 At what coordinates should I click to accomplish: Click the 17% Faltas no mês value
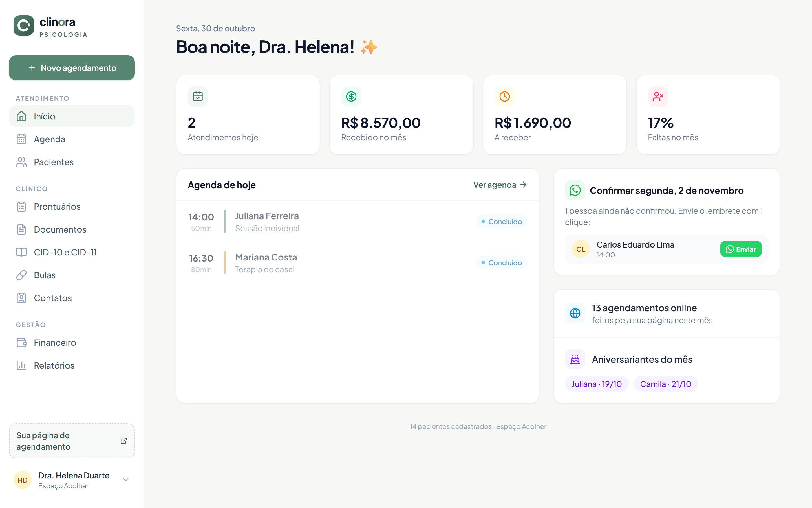click(661, 123)
